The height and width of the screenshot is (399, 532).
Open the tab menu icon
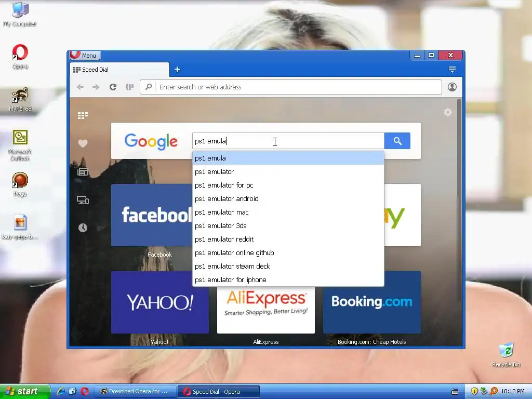tap(452, 70)
